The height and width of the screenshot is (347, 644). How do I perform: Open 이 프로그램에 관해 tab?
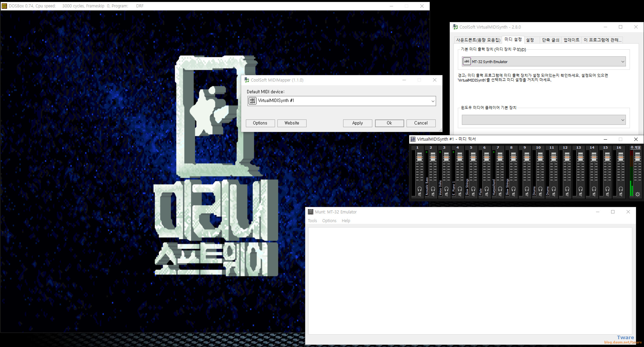[602, 40]
